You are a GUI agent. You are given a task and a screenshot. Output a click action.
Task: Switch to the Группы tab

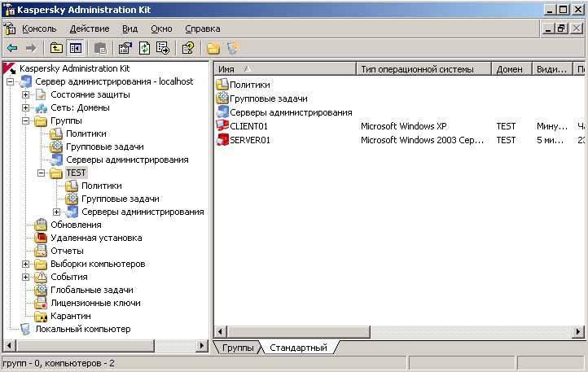[x=238, y=348]
